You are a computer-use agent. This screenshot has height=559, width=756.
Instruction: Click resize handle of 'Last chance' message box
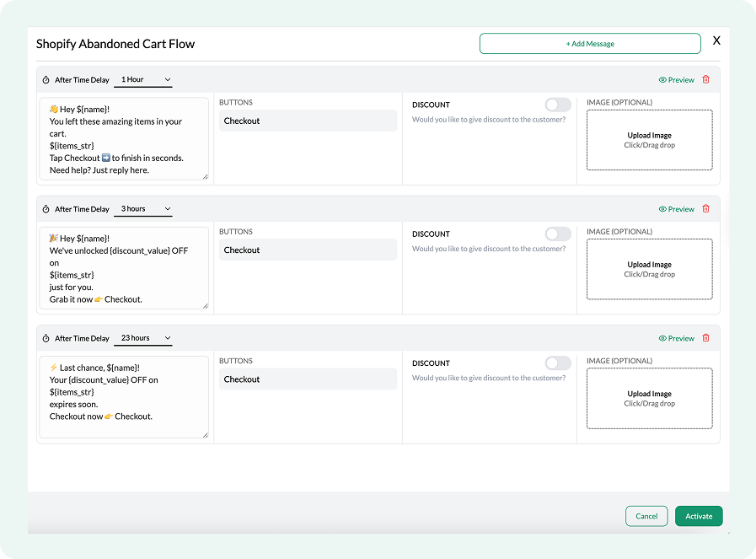(x=206, y=435)
